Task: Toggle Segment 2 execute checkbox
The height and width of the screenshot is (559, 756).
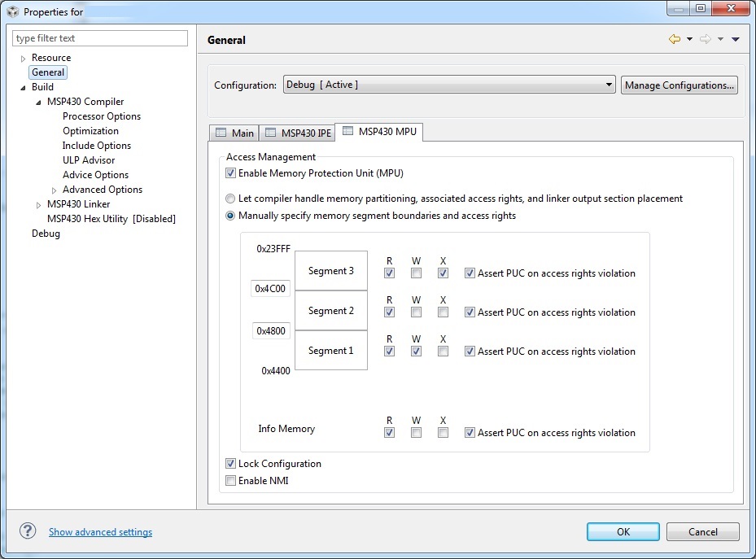Action: point(443,312)
